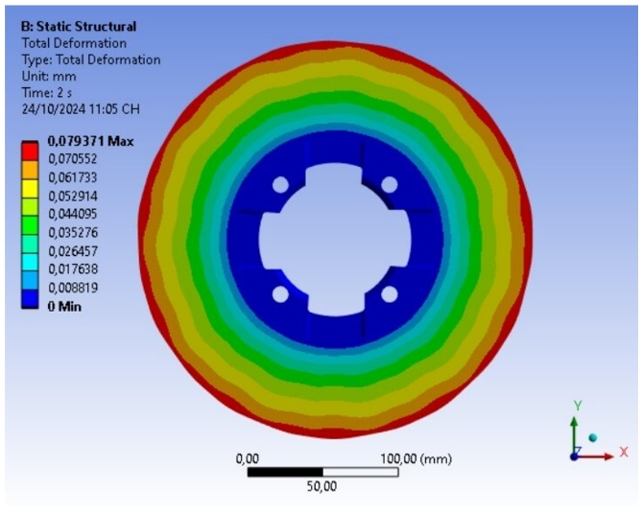Click the Y axis arrow of the triad
This screenshot has height=507, width=644.
(x=575, y=435)
